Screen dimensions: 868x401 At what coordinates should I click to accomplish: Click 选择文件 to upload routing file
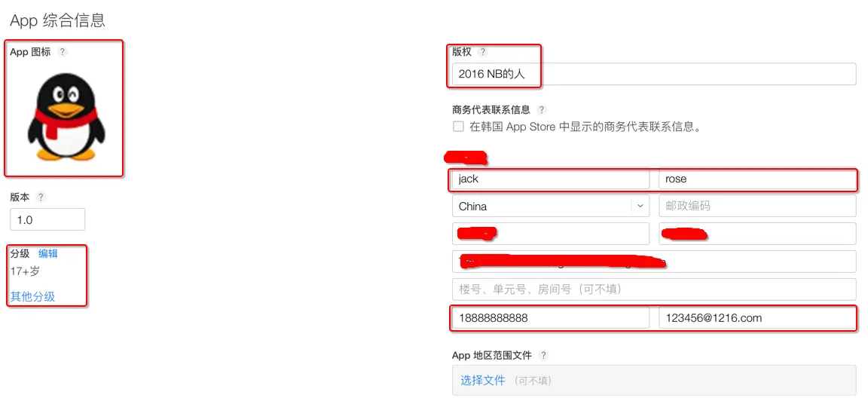483,381
